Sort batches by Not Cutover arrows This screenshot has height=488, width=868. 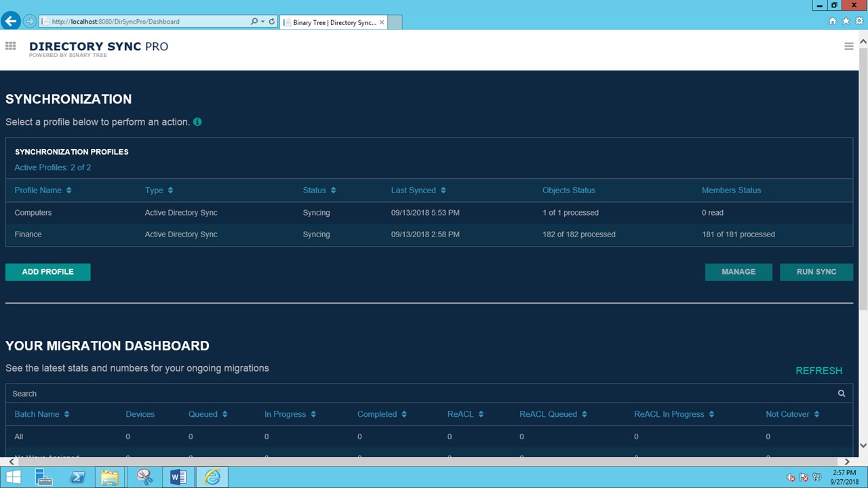[x=816, y=414]
